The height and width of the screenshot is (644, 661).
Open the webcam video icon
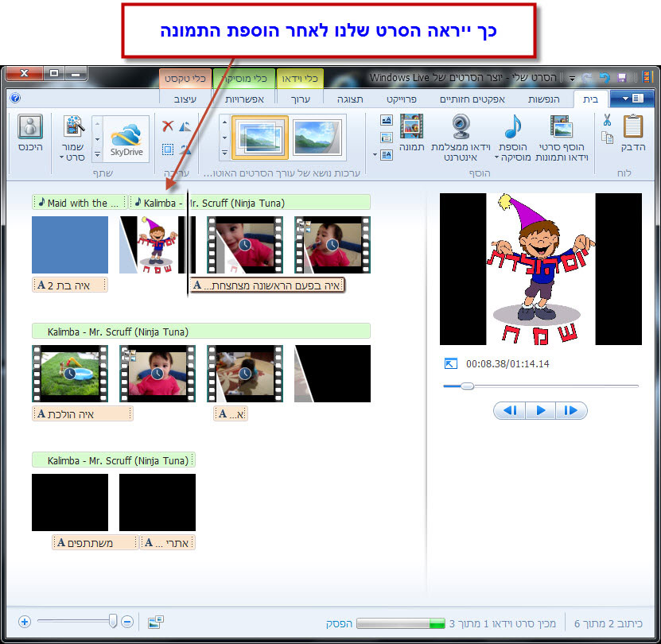point(461,126)
